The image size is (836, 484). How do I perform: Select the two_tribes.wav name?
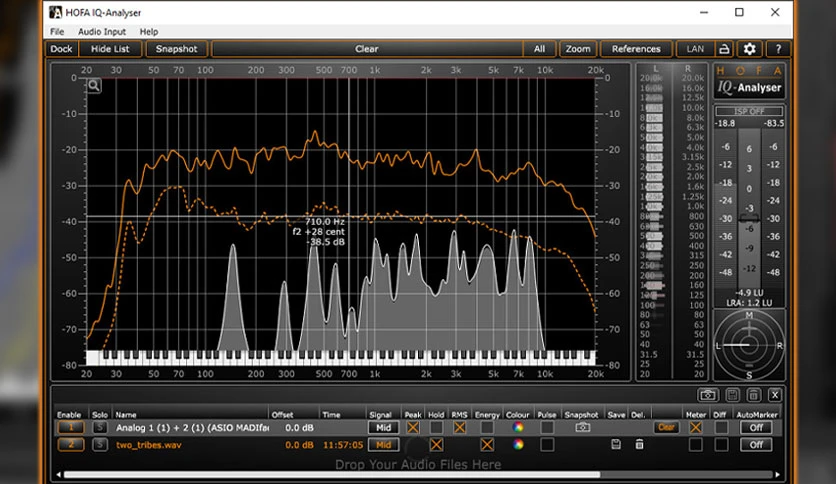click(x=149, y=445)
